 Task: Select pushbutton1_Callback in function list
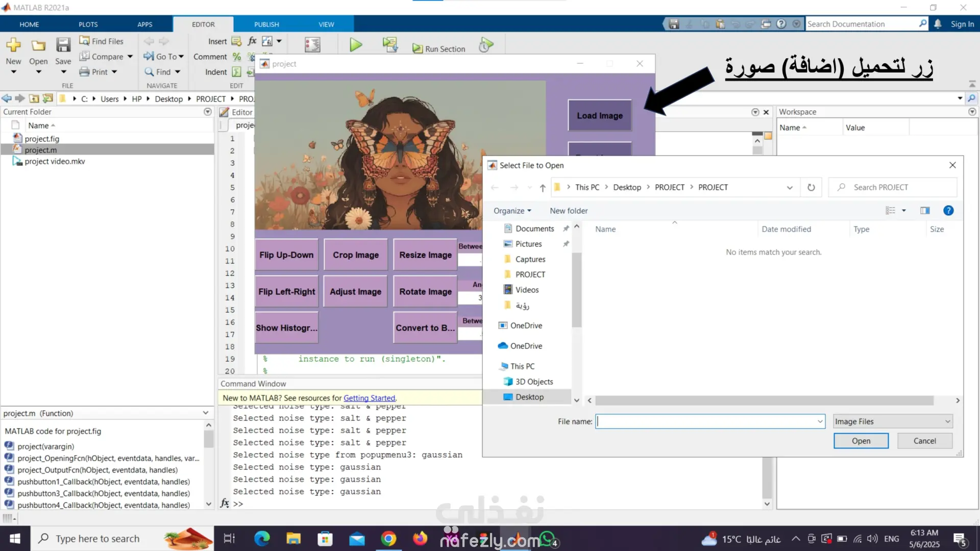[103, 482]
